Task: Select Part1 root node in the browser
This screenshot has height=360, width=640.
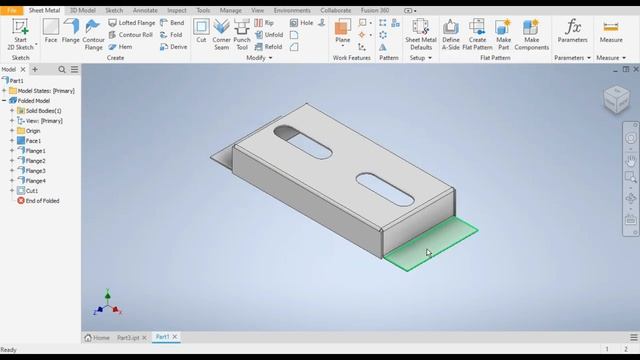Action: point(13,81)
